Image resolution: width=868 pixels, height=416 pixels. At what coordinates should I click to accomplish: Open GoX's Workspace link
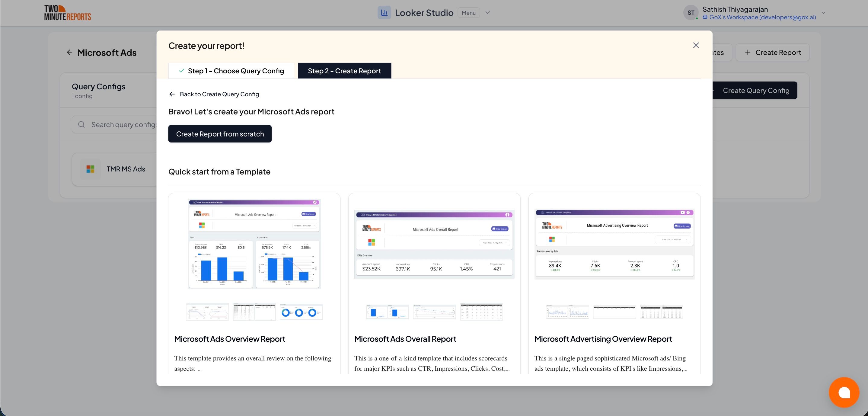pos(761,17)
